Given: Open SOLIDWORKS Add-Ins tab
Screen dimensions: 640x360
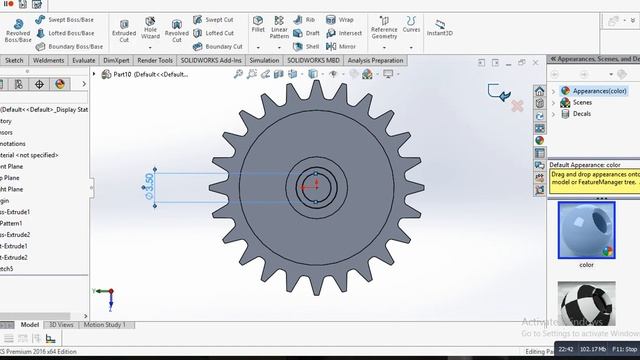Looking at the screenshot, I should [x=211, y=60].
